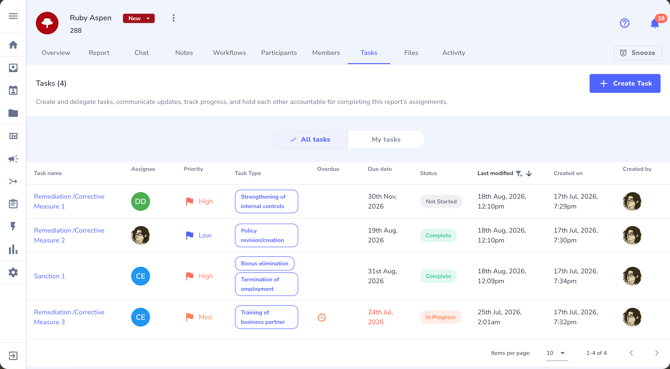Open the lightning bolt automation icon
Viewport: 670px width, 369px height.
click(x=13, y=226)
